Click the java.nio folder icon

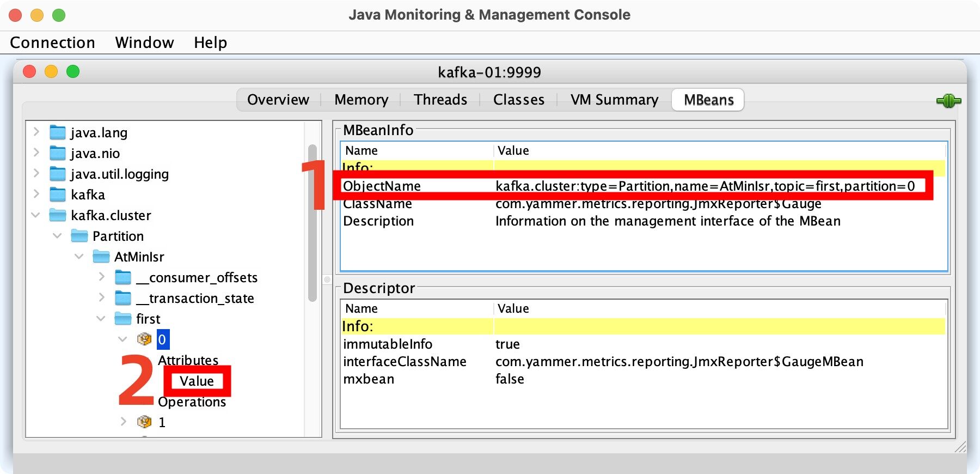(57, 153)
